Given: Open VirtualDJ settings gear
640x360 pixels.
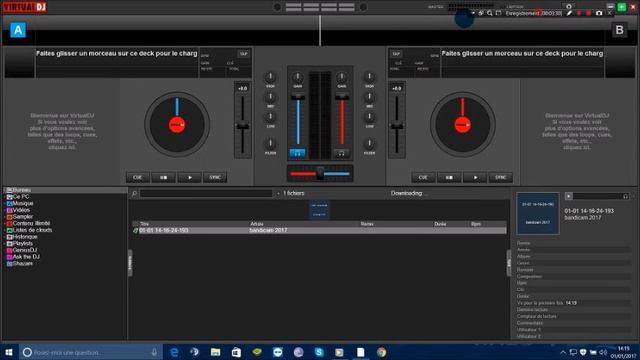Looking at the screenshot, I should click(x=569, y=6).
